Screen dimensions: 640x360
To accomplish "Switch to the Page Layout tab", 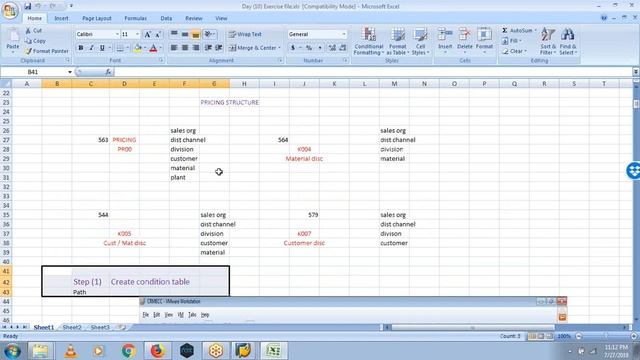I will (x=97, y=18).
